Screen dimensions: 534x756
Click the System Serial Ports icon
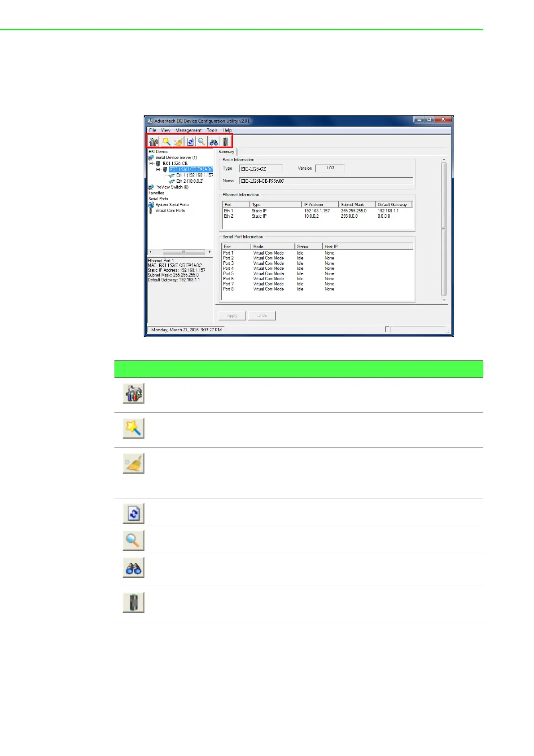tap(151, 205)
